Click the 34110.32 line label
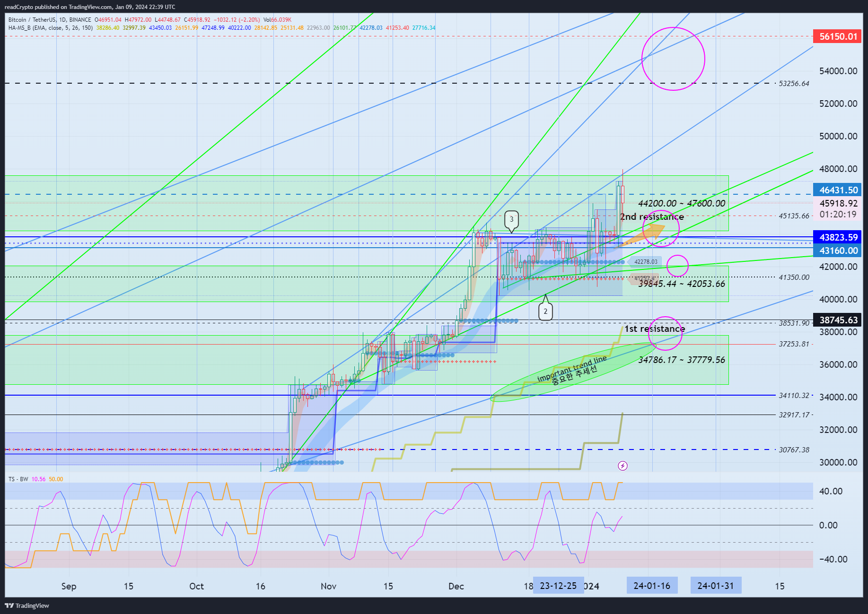This screenshot has height=614, width=868. pyautogui.click(x=794, y=395)
